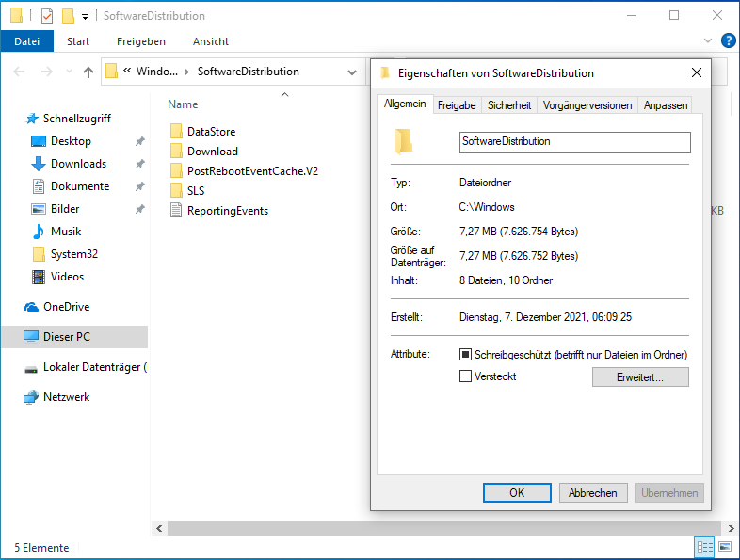
Task: Open the DataStore folder
Action: (x=211, y=132)
